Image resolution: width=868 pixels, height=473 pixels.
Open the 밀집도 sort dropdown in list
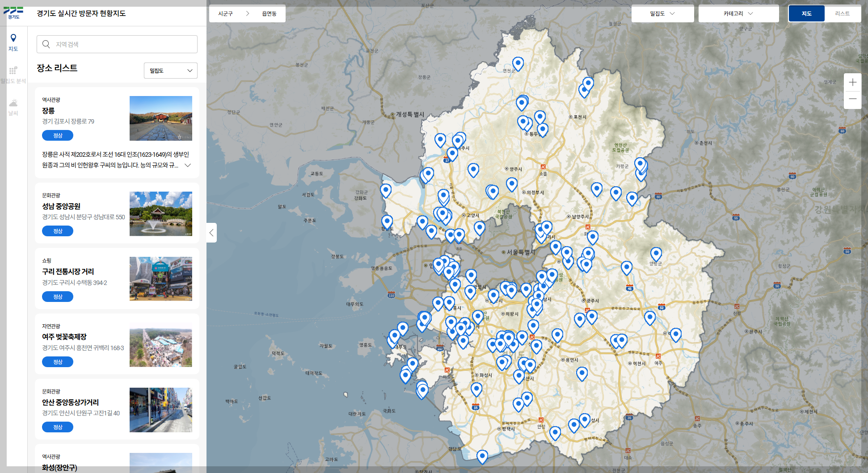point(171,71)
